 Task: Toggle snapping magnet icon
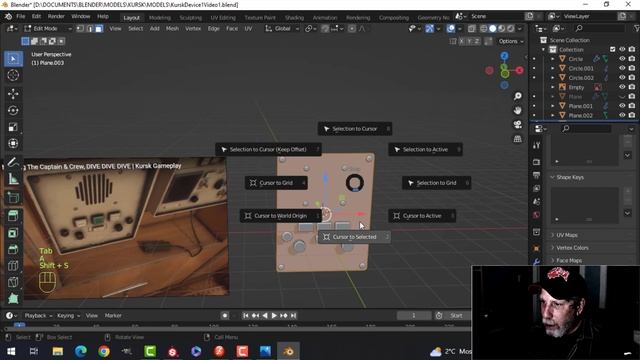coord(325,29)
